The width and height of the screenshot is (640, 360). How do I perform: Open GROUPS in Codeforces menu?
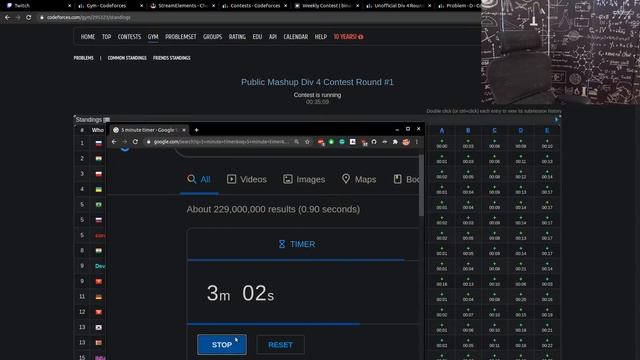212,37
